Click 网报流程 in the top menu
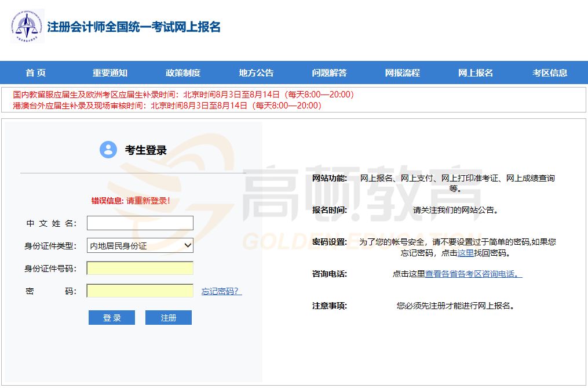 click(402, 73)
